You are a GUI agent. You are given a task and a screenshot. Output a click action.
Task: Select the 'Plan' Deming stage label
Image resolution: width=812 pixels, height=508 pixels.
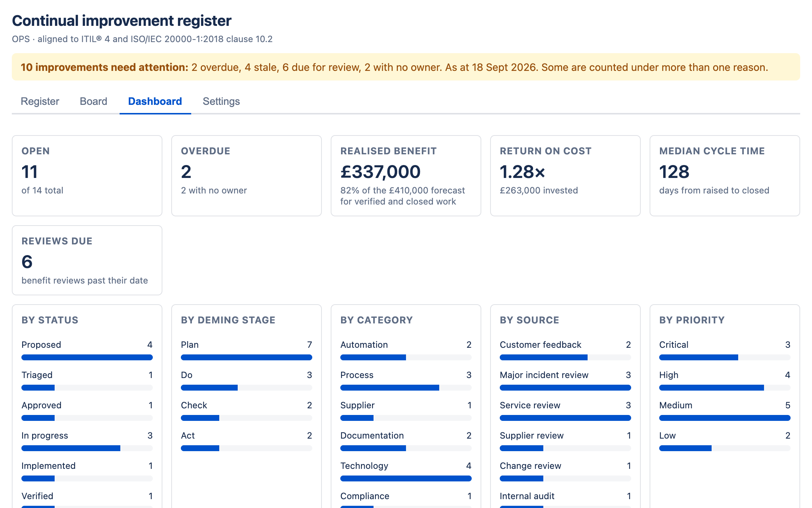[190, 345]
